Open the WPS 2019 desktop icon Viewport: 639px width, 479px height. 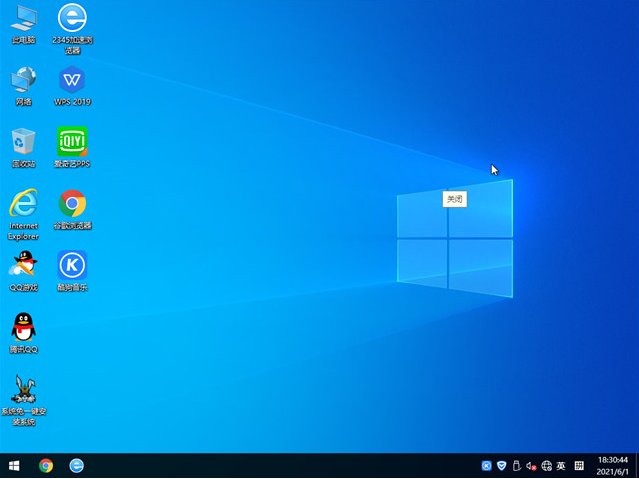pyautogui.click(x=72, y=80)
